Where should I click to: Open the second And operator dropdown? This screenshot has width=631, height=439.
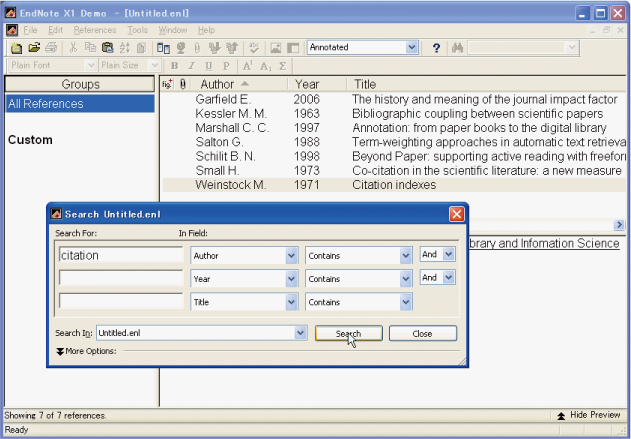[x=448, y=278]
